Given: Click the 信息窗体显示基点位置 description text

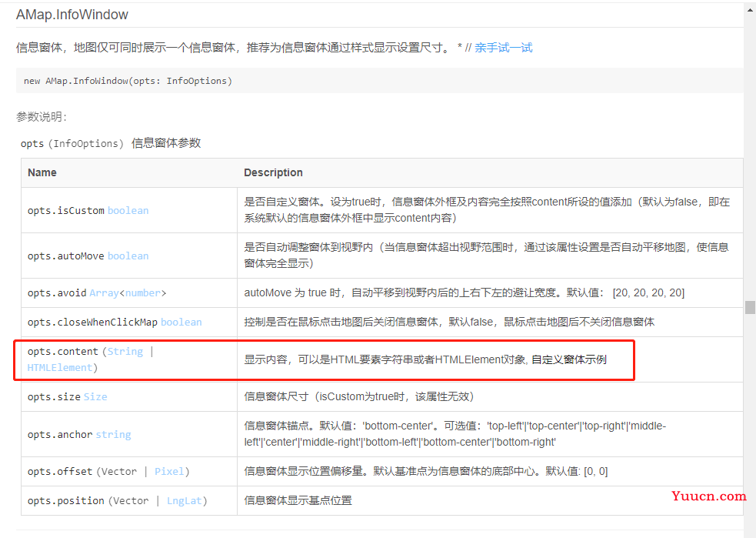Looking at the screenshot, I should (298, 501).
